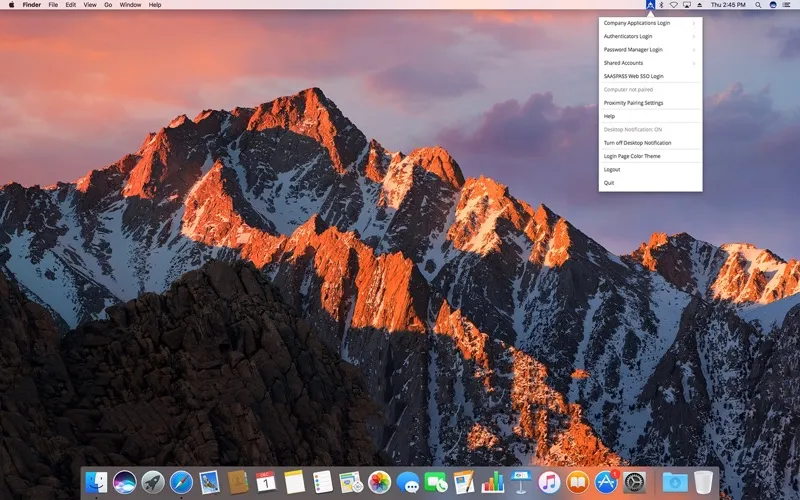Image resolution: width=800 pixels, height=500 pixels.
Task: Open Spotlight search magnifier icon
Action: (757, 5)
